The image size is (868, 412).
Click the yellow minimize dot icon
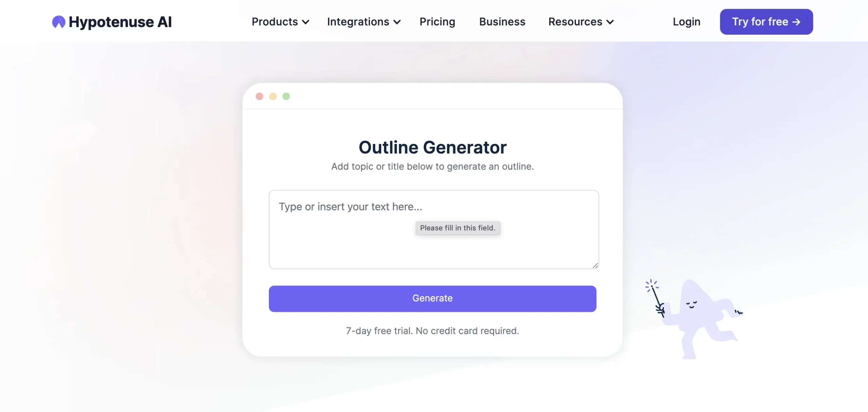pyautogui.click(x=272, y=96)
